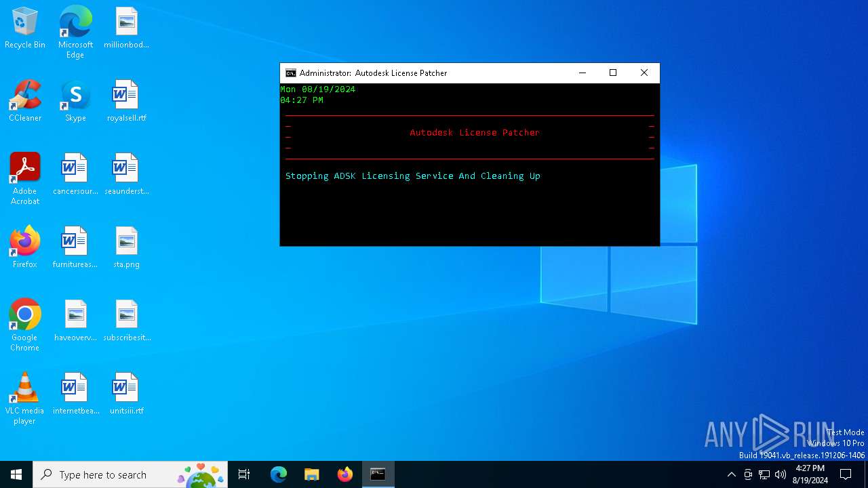Click the 'Mon 08/19/2024' date text
This screenshot has width=868, height=488.
click(318, 89)
